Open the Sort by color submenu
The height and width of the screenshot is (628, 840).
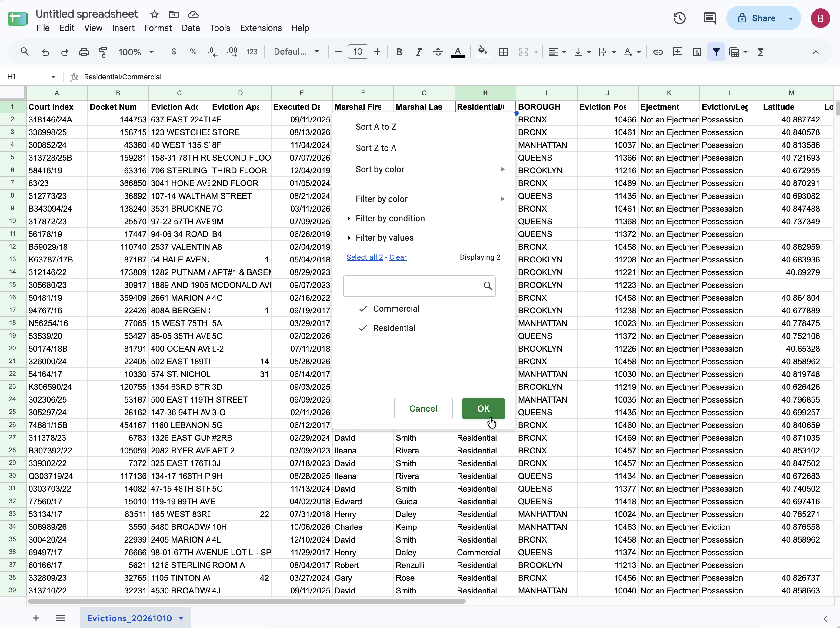tap(430, 169)
